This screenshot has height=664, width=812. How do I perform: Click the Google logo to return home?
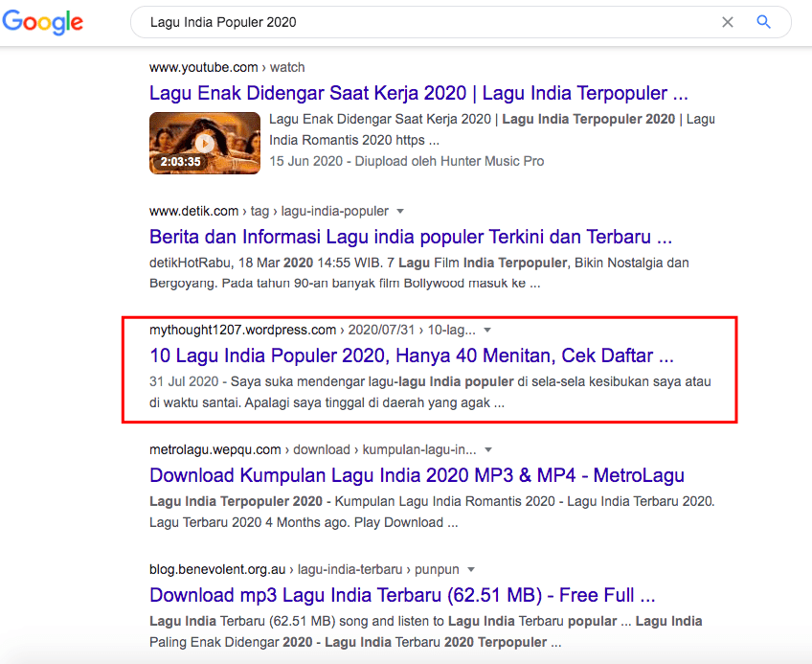coord(42,21)
